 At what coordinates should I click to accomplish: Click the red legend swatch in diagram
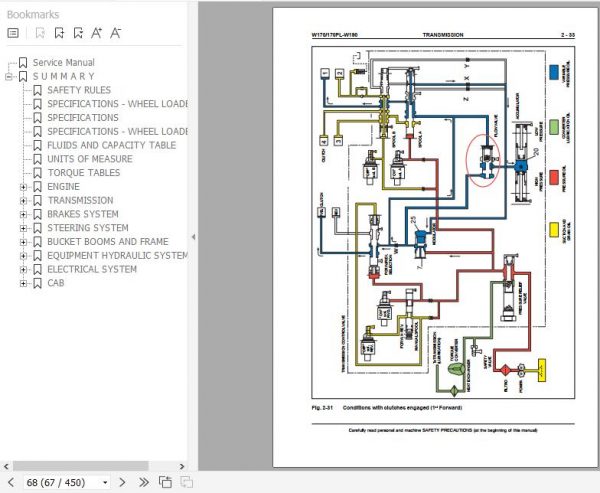(554, 177)
